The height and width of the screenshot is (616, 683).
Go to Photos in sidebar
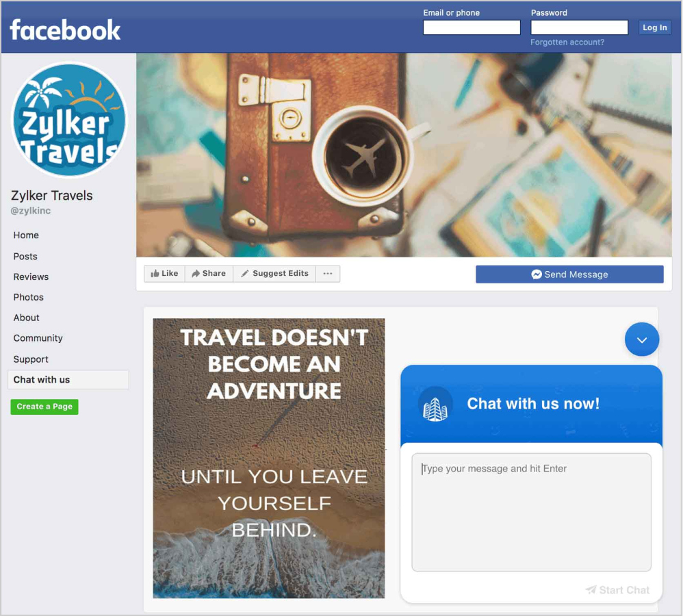point(28,297)
